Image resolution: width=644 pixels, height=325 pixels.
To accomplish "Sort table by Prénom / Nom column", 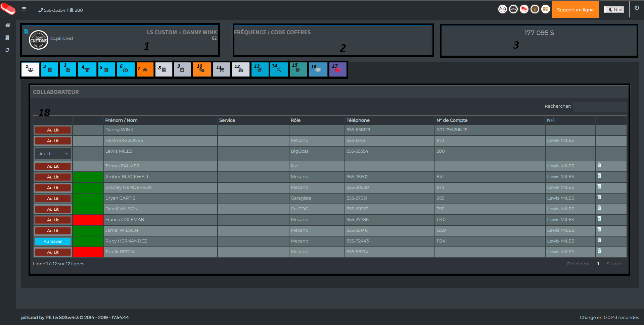I will 160,120.
